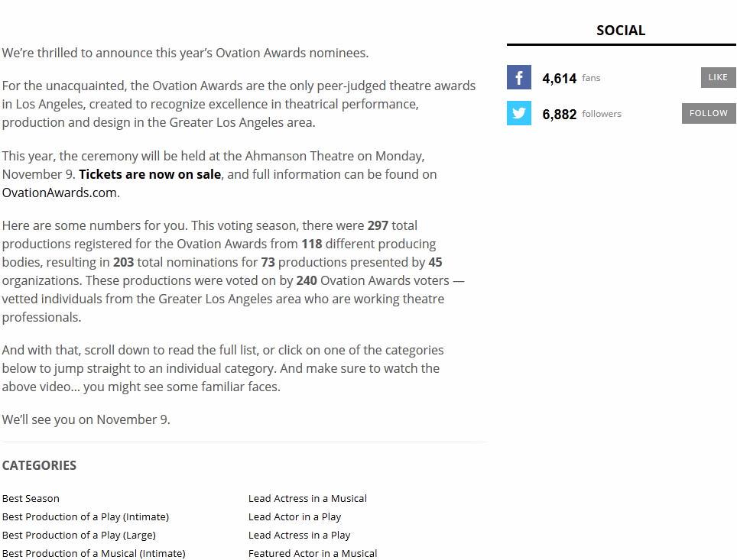
Task: Click the CATEGORIES heading
Action: coord(39,465)
